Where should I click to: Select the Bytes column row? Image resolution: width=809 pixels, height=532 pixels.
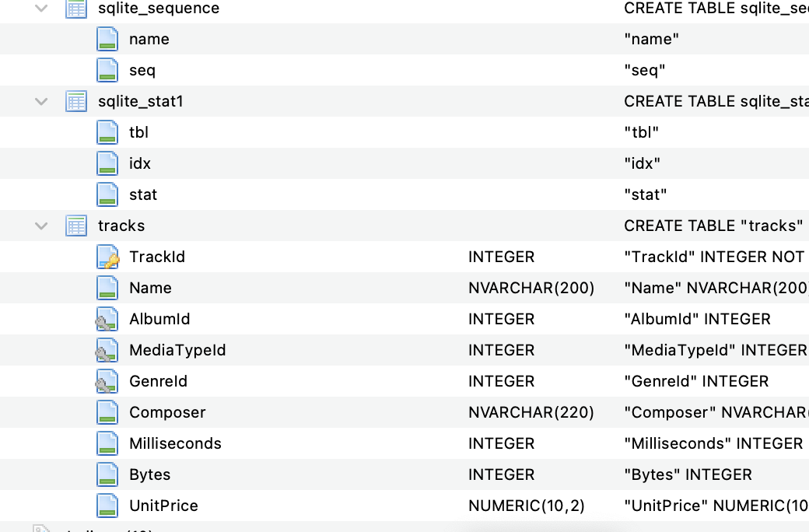tap(148, 474)
